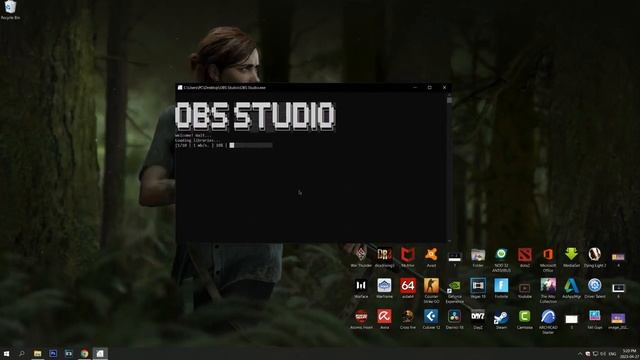Open Google Chrome from the taskbar
640x360 pixels.
click(84, 353)
